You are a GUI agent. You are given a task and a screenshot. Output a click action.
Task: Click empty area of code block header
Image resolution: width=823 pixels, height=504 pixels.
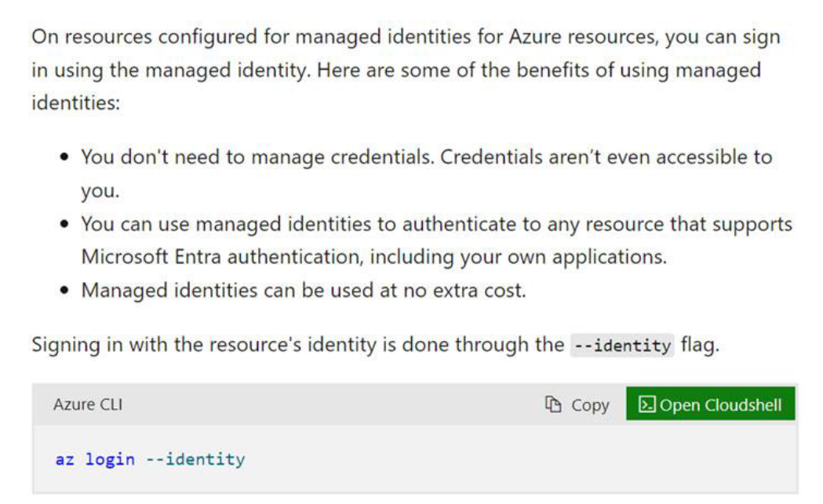coord(330,404)
